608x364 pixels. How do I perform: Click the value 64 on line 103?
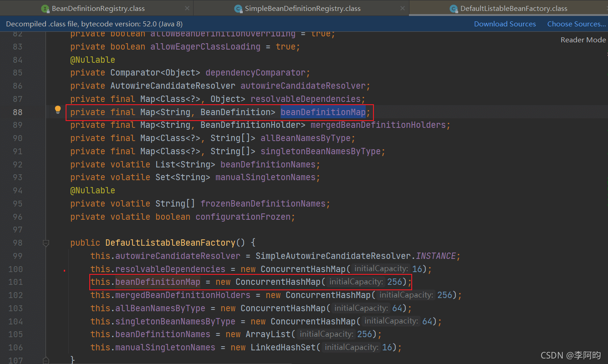pyautogui.click(x=398, y=308)
